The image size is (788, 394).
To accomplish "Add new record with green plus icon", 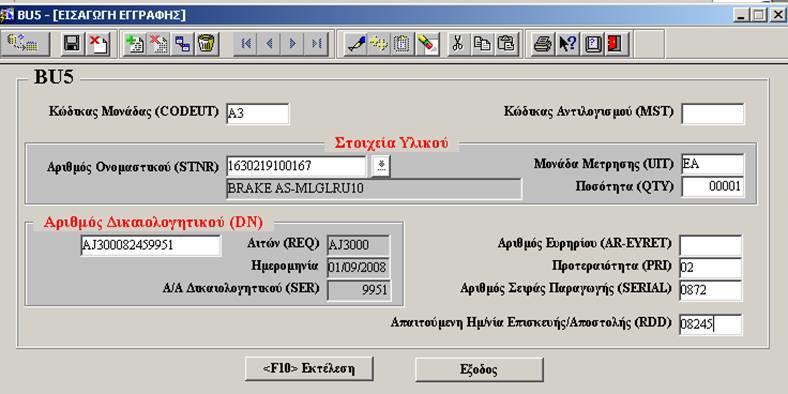I will pyautogui.click(x=135, y=44).
